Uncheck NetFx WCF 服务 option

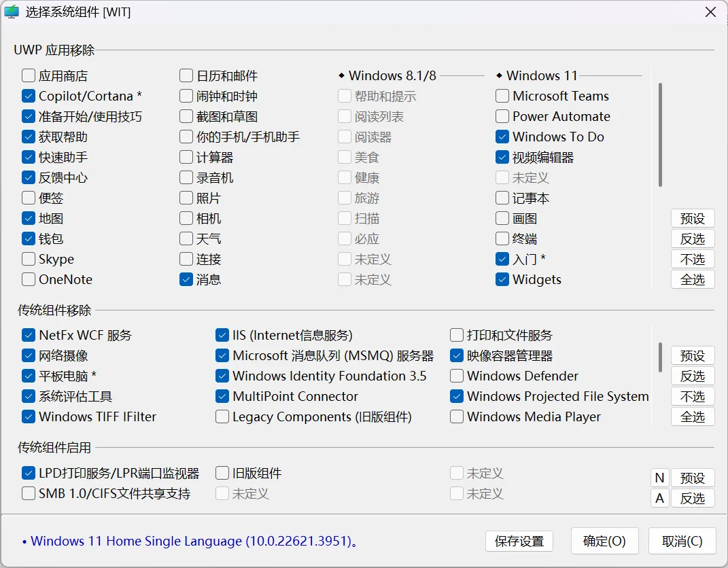[29, 335]
